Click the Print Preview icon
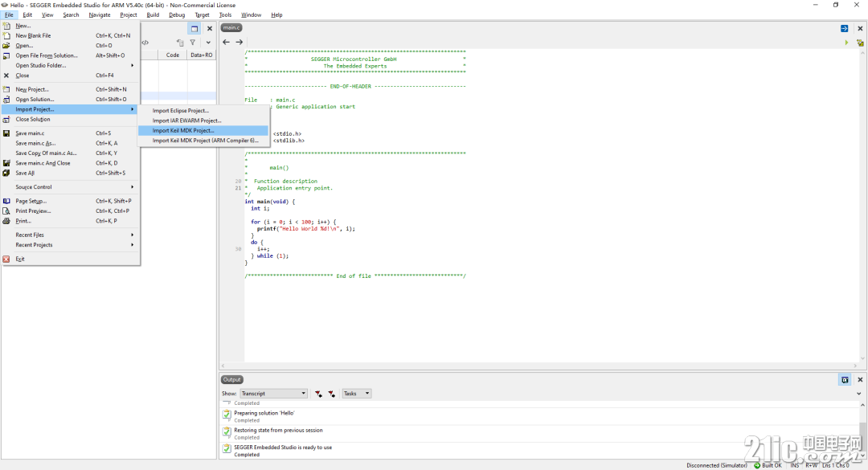 click(x=6, y=211)
